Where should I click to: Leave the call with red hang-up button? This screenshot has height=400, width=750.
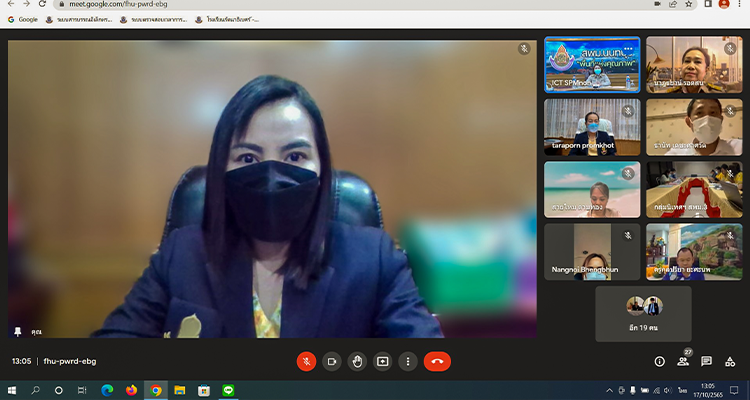[437, 362]
